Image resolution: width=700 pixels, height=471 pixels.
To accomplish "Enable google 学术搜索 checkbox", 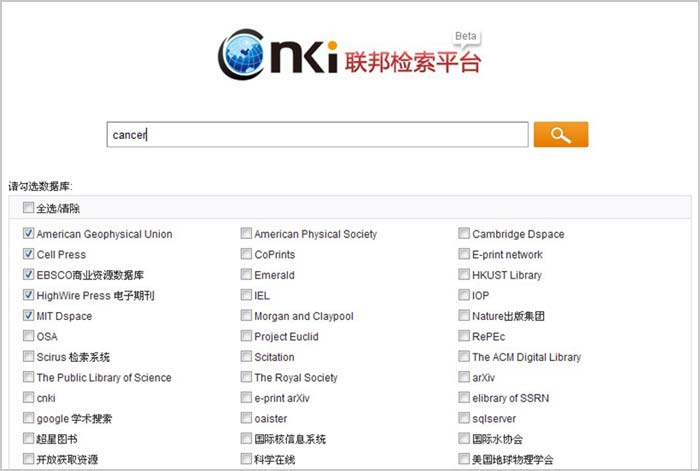I will point(28,418).
